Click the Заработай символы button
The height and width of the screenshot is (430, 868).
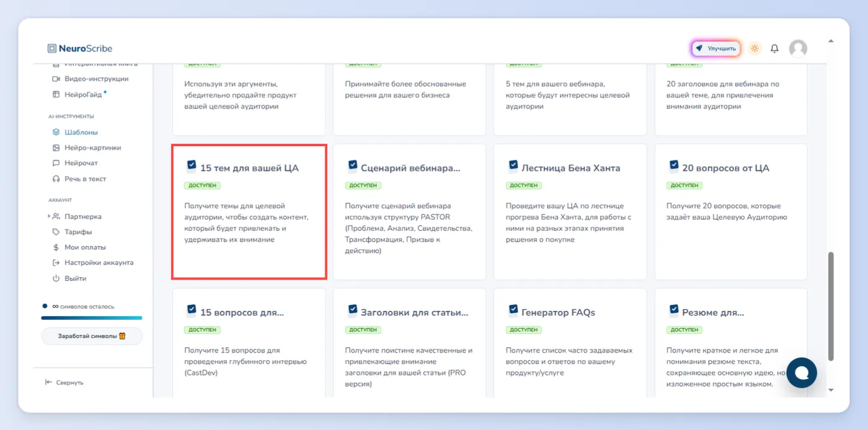92,336
